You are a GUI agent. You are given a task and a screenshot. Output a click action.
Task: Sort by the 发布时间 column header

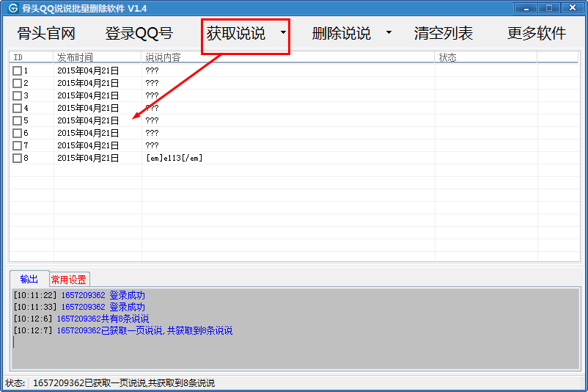coord(98,57)
